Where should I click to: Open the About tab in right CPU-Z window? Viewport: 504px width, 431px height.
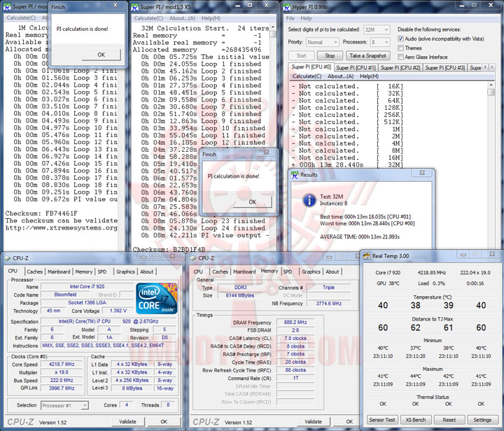point(332,271)
